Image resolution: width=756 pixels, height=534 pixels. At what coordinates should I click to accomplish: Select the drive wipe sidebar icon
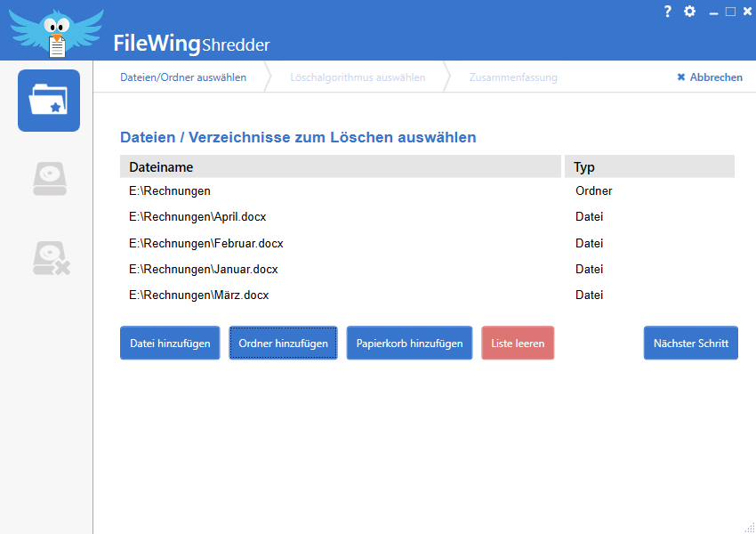tap(50, 179)
